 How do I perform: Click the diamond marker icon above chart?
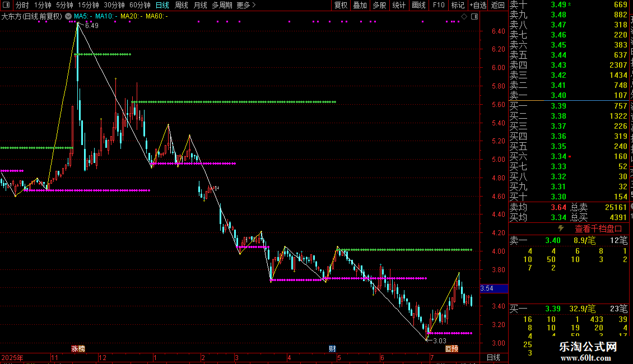(x=464, y=17)
